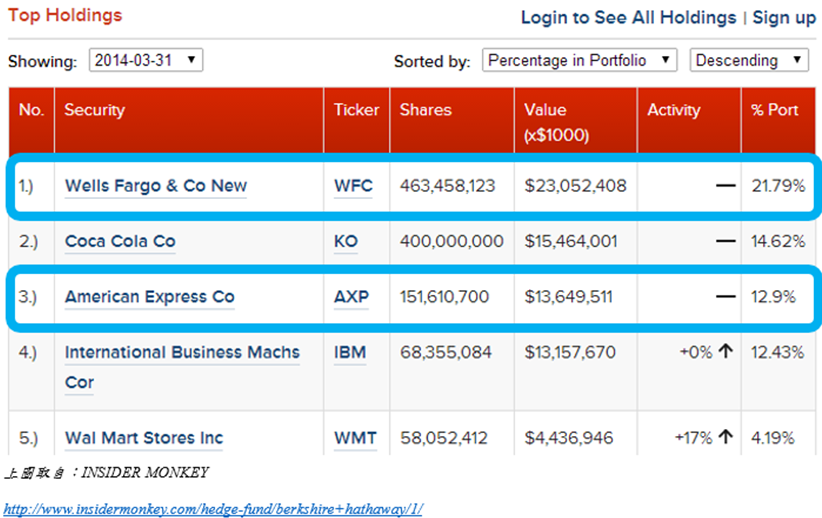The height and width of the screenshot is (518, 822).
Task: Click the Shares column header
Action: pyautogui.click(x=426, y=110)
